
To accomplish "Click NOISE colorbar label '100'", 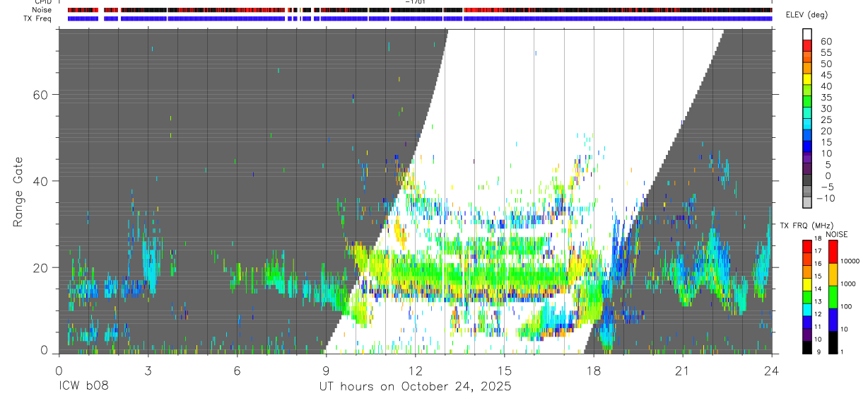I will 846,306.
